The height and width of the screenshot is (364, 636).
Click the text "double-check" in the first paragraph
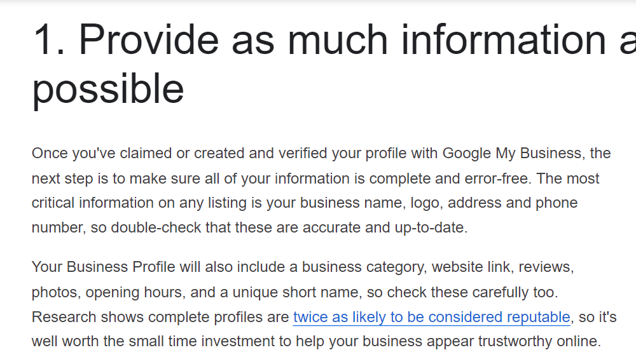coord(151,227)
